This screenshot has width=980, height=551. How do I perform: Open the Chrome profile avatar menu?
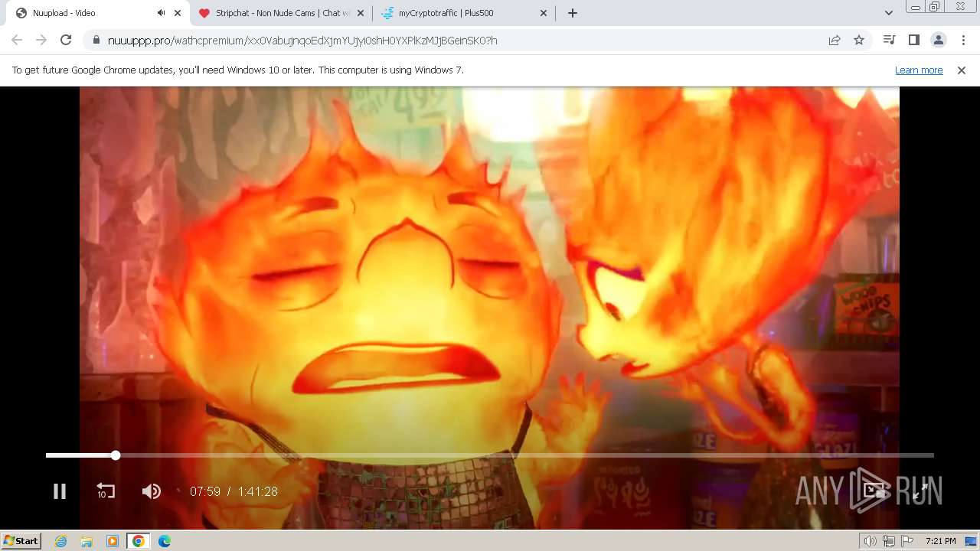pyautogui.click(x=939, y=40)
